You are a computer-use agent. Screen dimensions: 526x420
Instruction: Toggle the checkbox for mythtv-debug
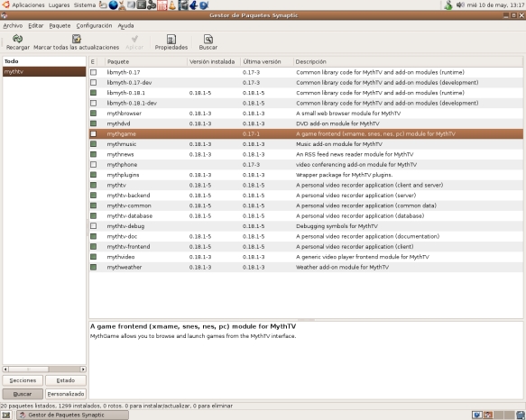point(93,226)
